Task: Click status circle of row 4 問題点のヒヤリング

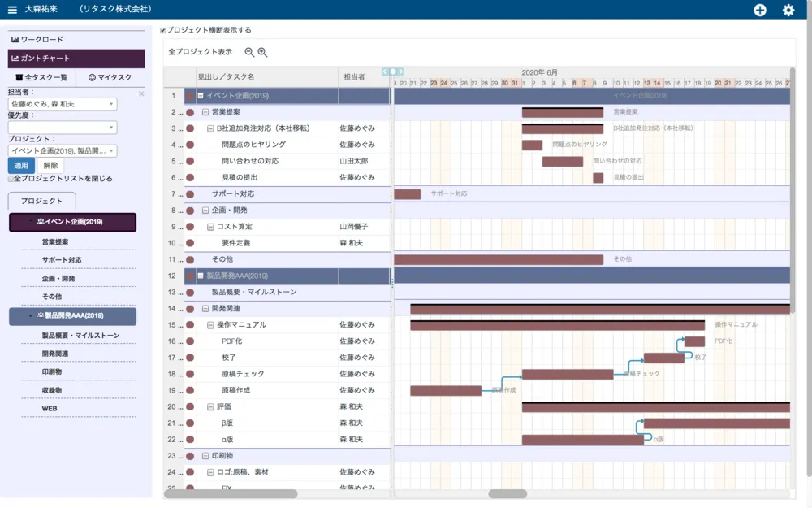Action: (x=190, y=145)
